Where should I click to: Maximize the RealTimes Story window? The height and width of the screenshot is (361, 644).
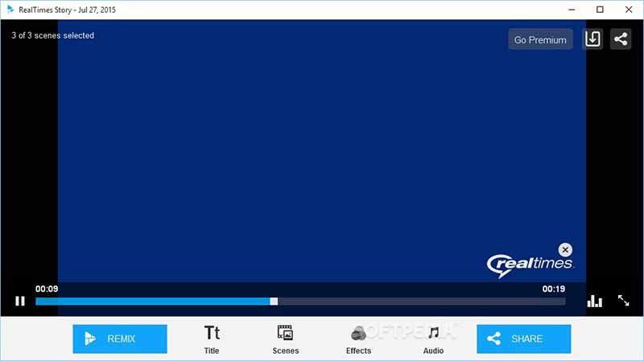(600, 10)
